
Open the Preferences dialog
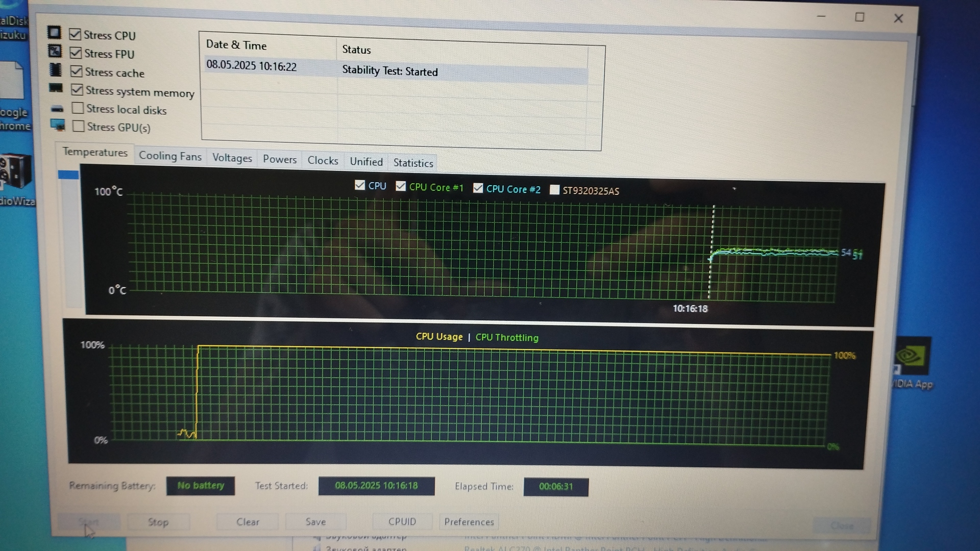click(x=469, y=522)
